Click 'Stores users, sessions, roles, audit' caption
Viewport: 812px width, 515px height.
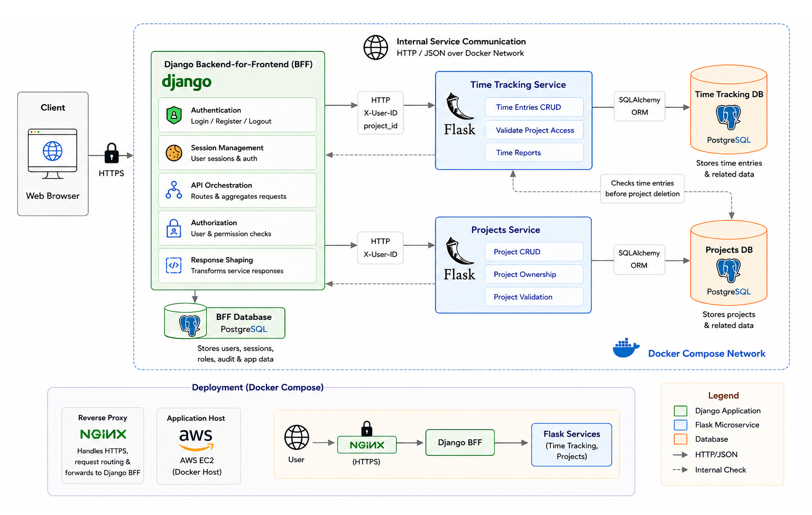(x=236, y=354)
